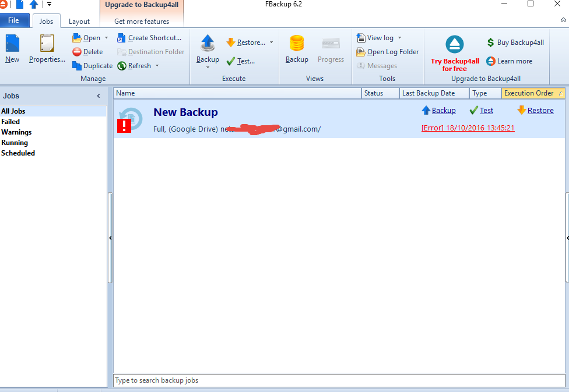This screenshot has height=392, width=569.
Task: Refresh the jobs list
Action: click(x=134, y=66)
